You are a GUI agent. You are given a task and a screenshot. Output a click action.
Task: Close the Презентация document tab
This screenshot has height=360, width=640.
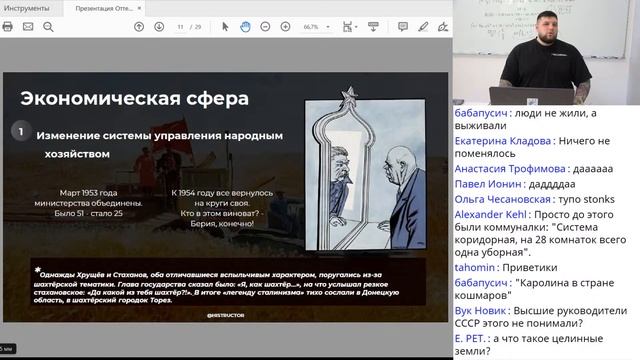point(140,8)
